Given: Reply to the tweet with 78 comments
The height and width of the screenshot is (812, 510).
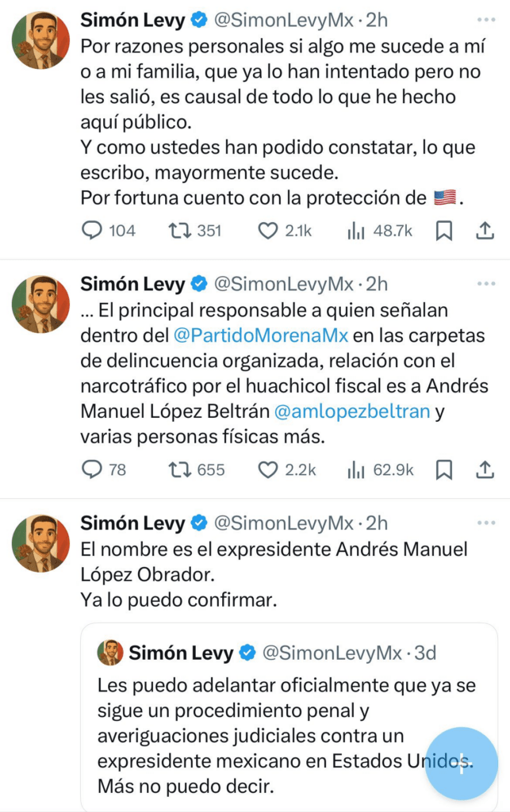Looking at the screenshot, I should coord(94,470).
